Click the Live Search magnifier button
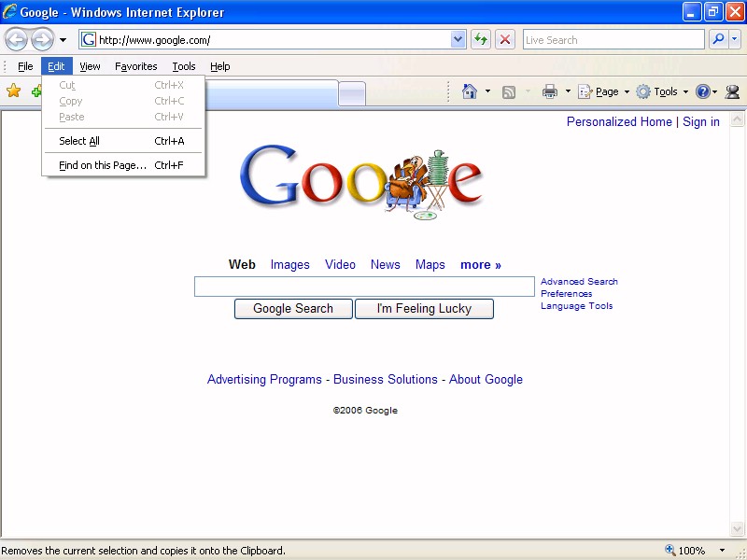 [x=718, y=39]
